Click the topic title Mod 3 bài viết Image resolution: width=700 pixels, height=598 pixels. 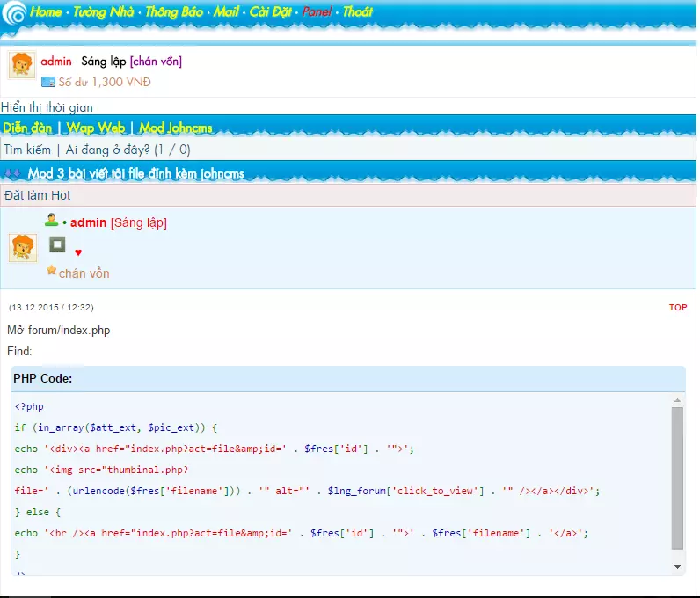click(135, 173)
